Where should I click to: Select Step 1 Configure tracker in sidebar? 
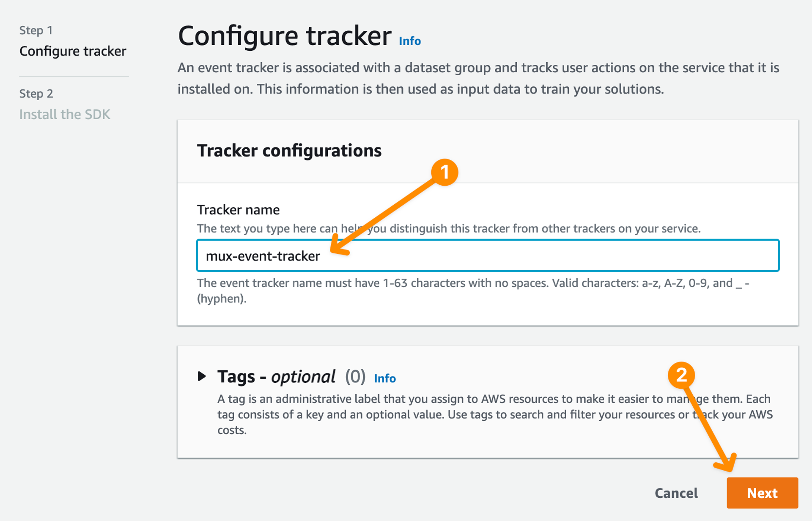[x=73, y=51]
